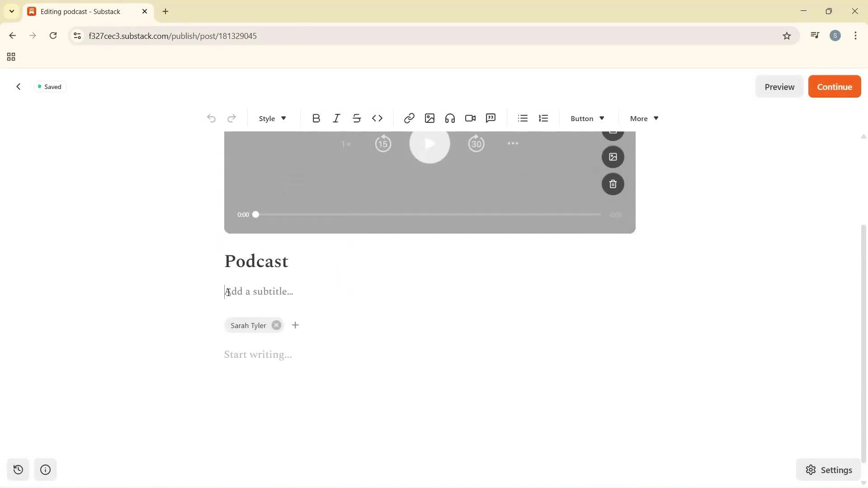Embed an audio file
Screen dimensions: 868x488
pyautogui.click(x=450, y=118)
